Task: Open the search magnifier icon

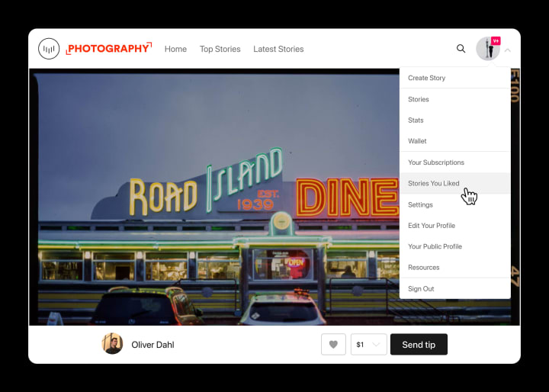Action: tap(461, 49)
